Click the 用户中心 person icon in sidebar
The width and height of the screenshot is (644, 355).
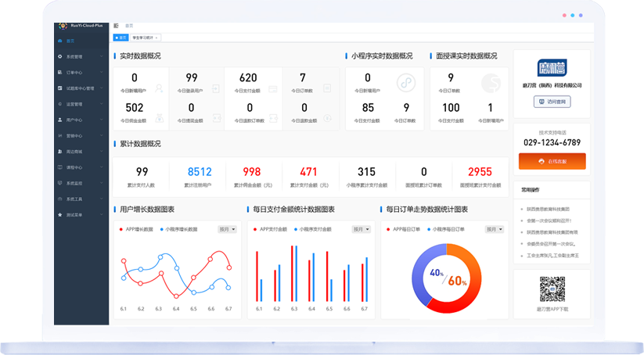60,120
